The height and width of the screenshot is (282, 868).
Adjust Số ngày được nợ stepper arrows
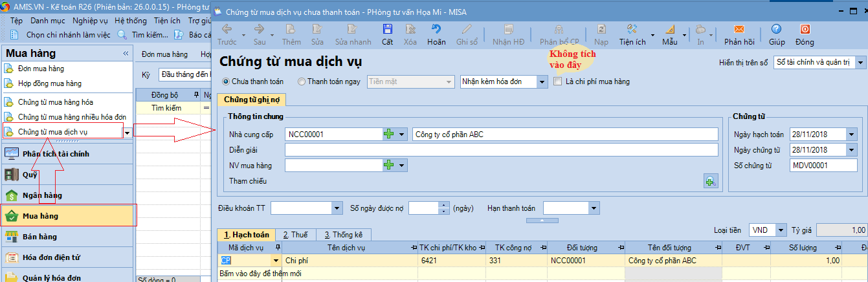[x=444, y=208]
